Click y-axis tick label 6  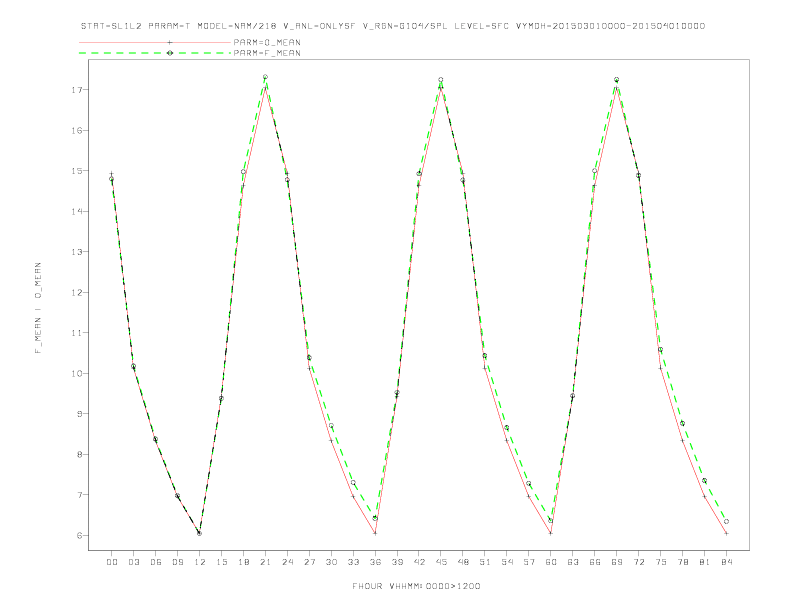pos(80,535)
